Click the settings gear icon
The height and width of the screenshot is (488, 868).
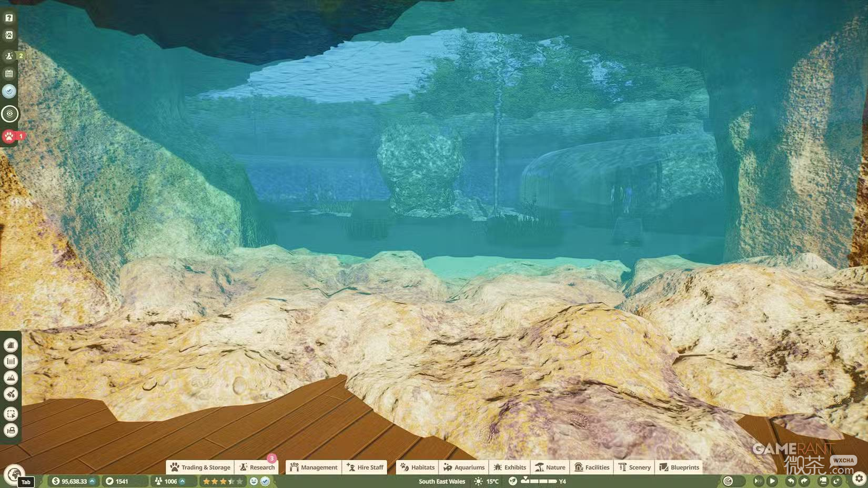(x=859, y=479)
